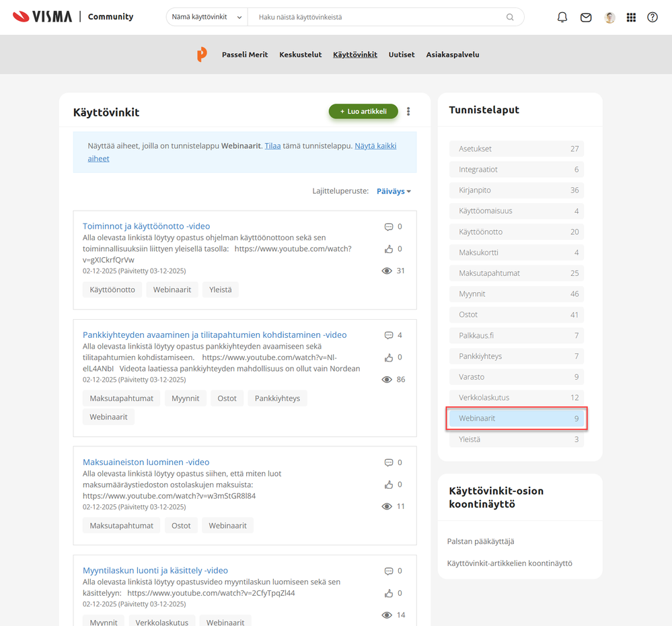Viewport: 672px width, 626px height.
Task: Open Palstan pääkäyttäjä link
Action: 480,542
